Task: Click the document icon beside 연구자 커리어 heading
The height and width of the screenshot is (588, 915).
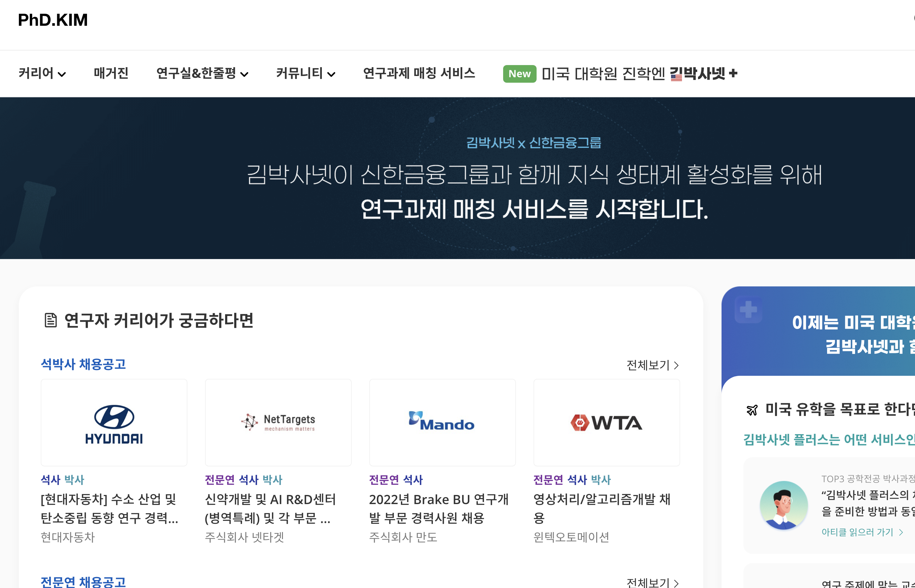Action: click(50, 320)
